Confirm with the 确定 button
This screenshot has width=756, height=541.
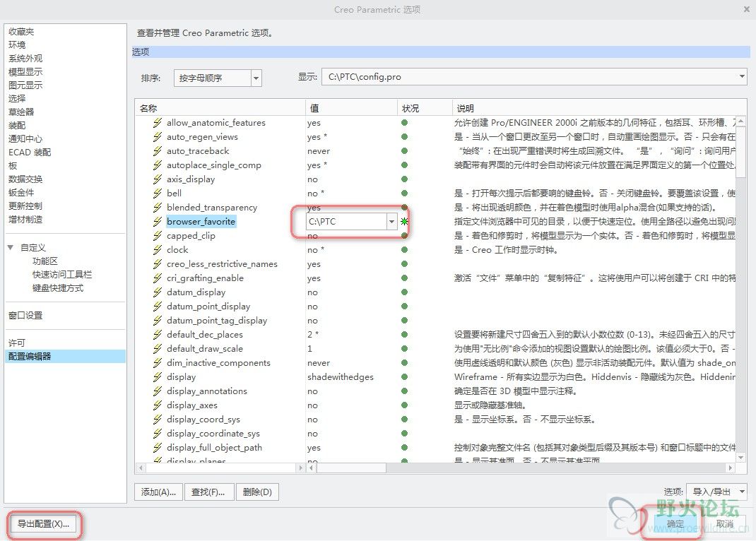pyautogui.click(x=675, y=523)
